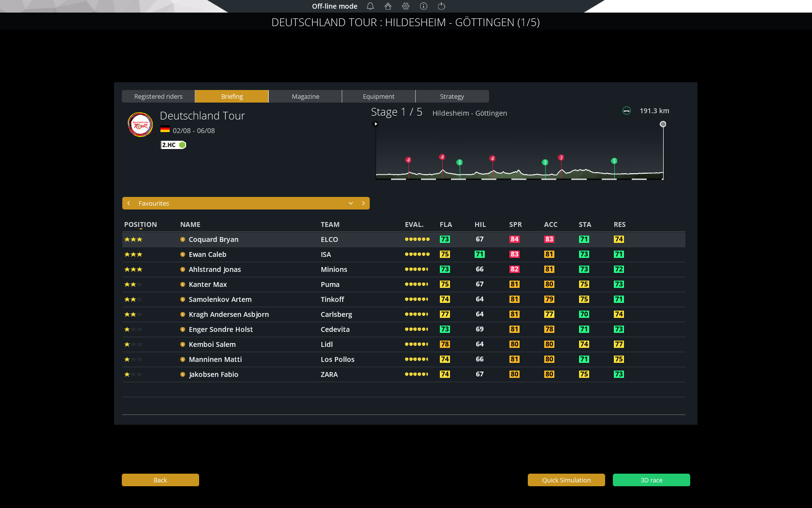Click Kemboi Salem's RES value 77
This screenshot has width=812, height=508.
tap(619, 344)
